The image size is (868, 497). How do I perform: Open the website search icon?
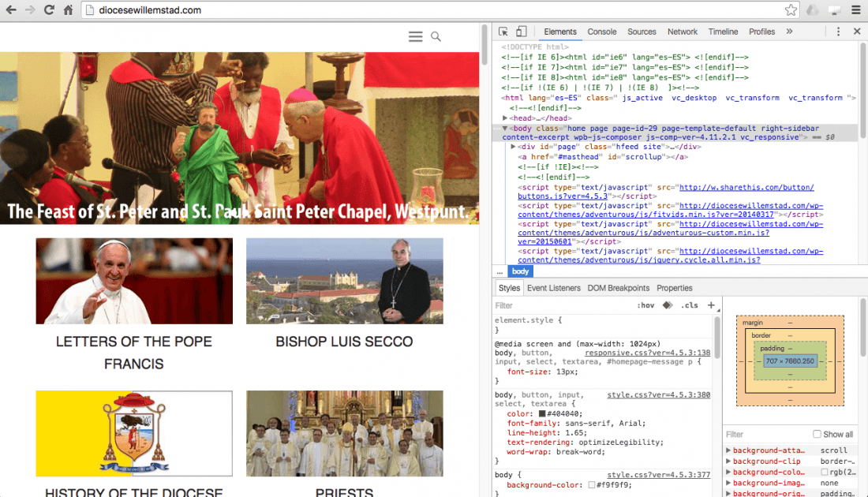[x=436, y=36]
